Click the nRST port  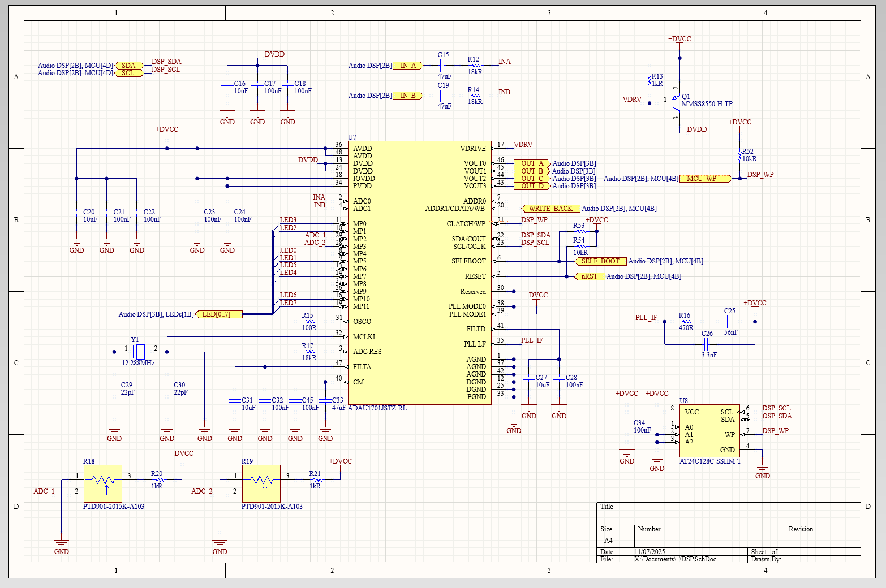589,276
